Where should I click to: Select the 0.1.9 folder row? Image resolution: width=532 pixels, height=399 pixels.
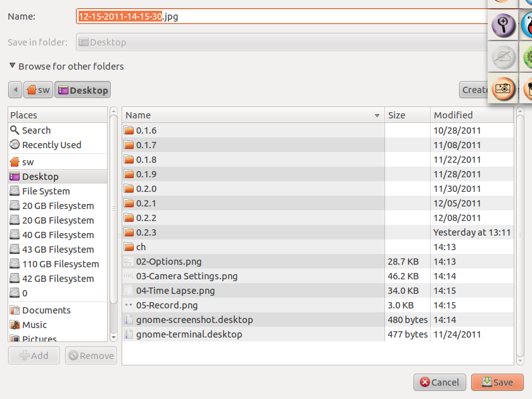pos(318,174)
